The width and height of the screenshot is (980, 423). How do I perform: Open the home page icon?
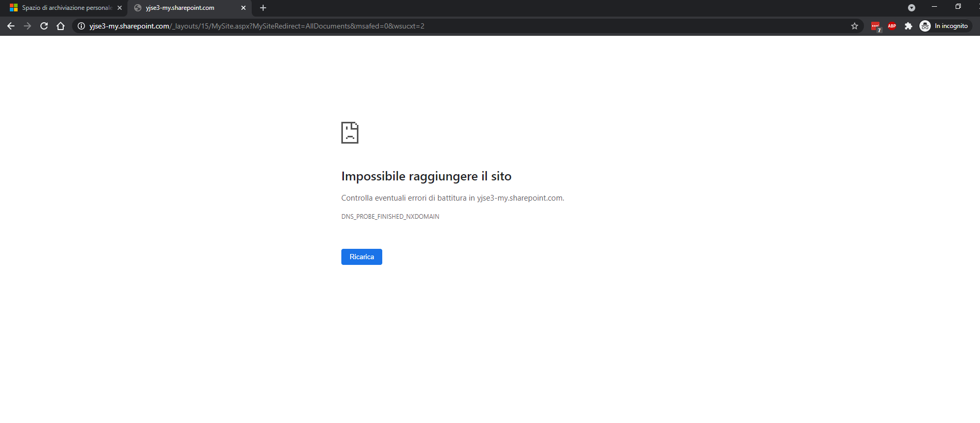pos(61,26)
